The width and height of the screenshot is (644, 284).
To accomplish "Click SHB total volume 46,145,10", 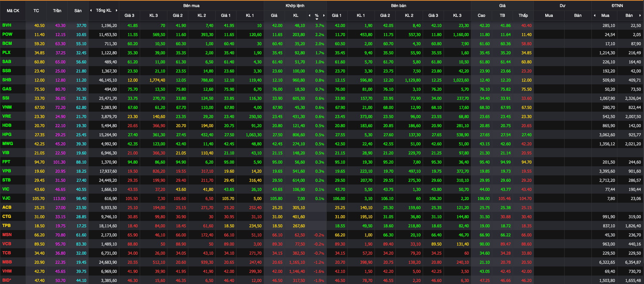I will point(108,80).
